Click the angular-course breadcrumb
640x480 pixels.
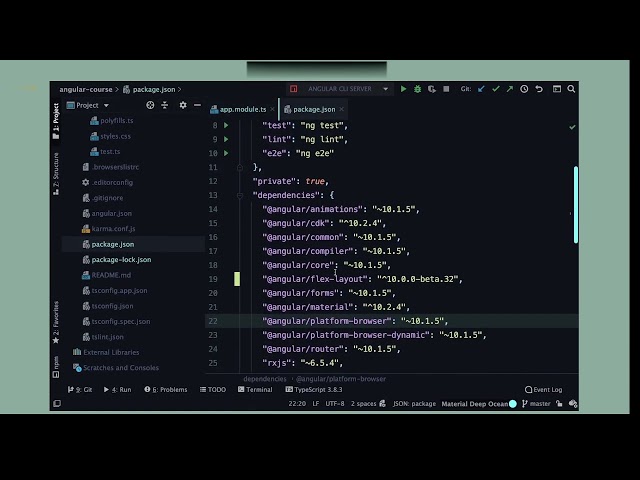tap(86, 89)
